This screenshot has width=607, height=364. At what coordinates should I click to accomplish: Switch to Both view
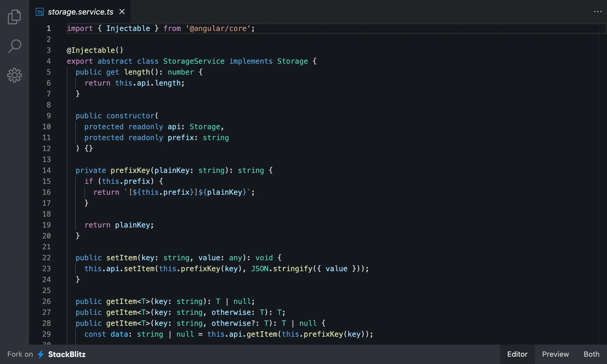[592, 354]
